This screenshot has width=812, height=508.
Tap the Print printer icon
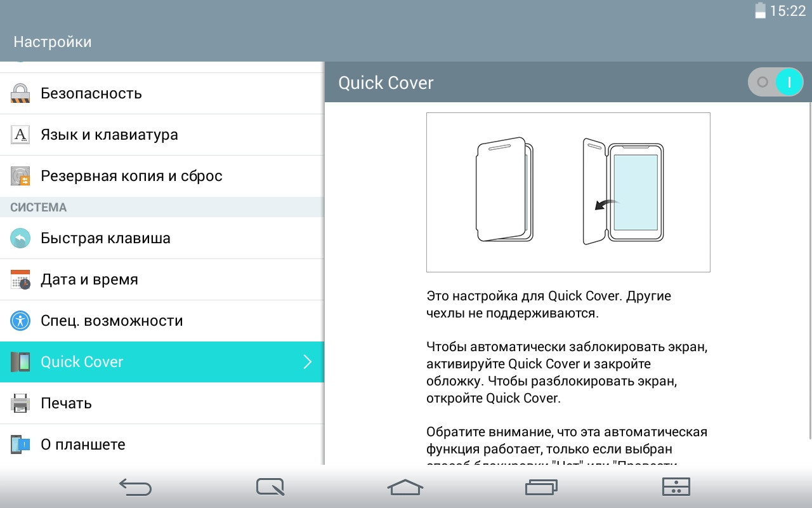[x=20, y=403]
